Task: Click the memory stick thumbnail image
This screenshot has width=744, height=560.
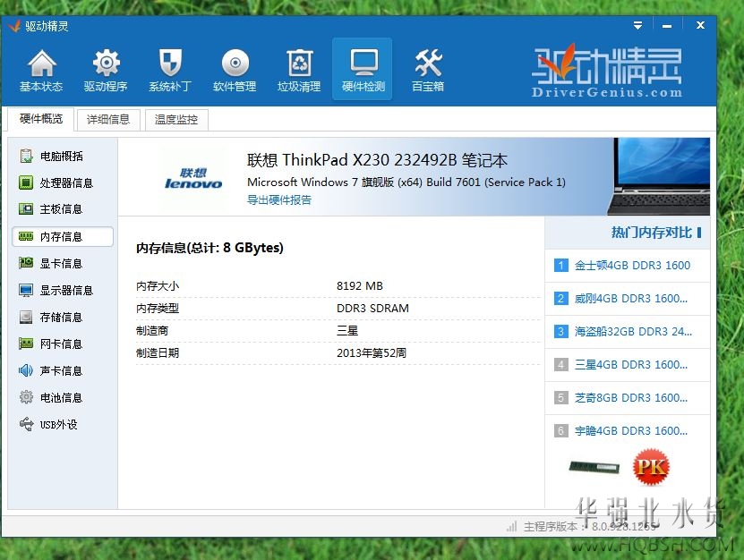Action: 594,468
